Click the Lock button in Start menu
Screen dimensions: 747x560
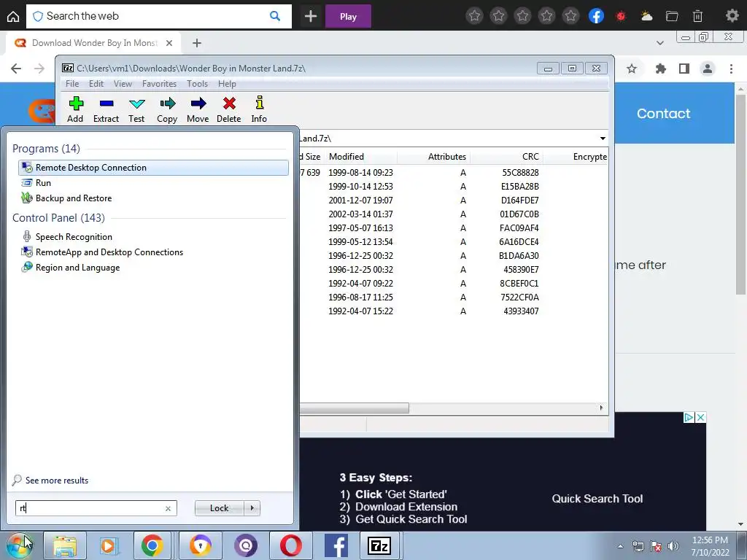pyautogui.click(x=219, y=508)
